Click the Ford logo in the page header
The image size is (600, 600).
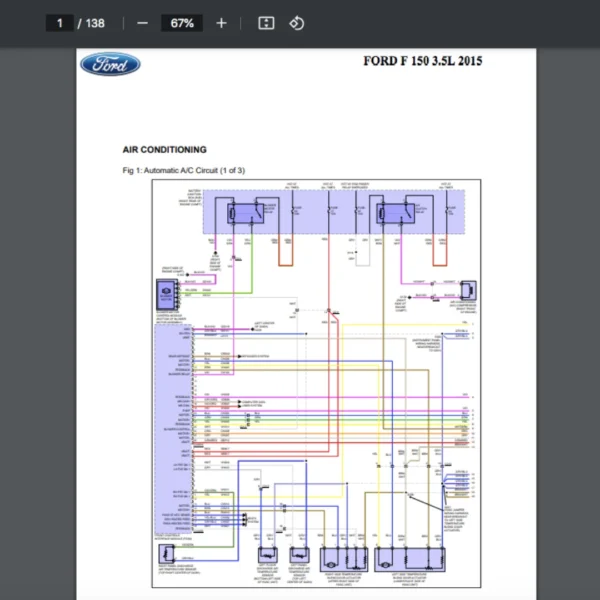point(110,65)
